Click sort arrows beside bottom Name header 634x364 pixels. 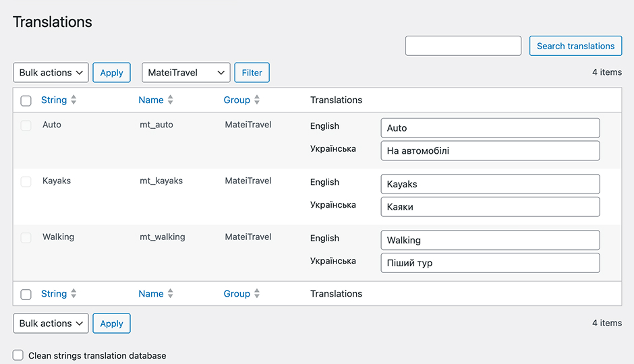pyautogui.click(x=171, y=294)
